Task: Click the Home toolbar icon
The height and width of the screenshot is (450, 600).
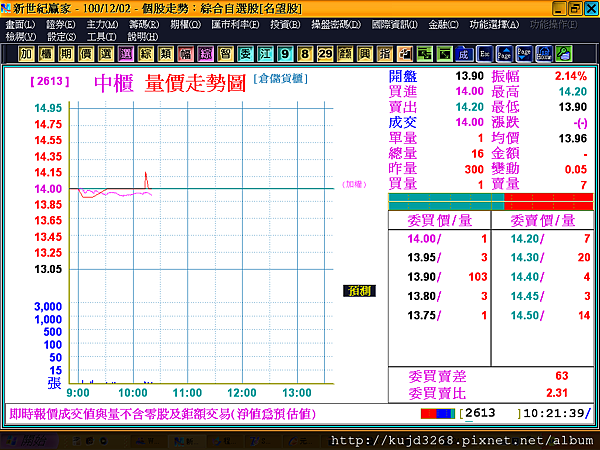Action: pos(544,54)
